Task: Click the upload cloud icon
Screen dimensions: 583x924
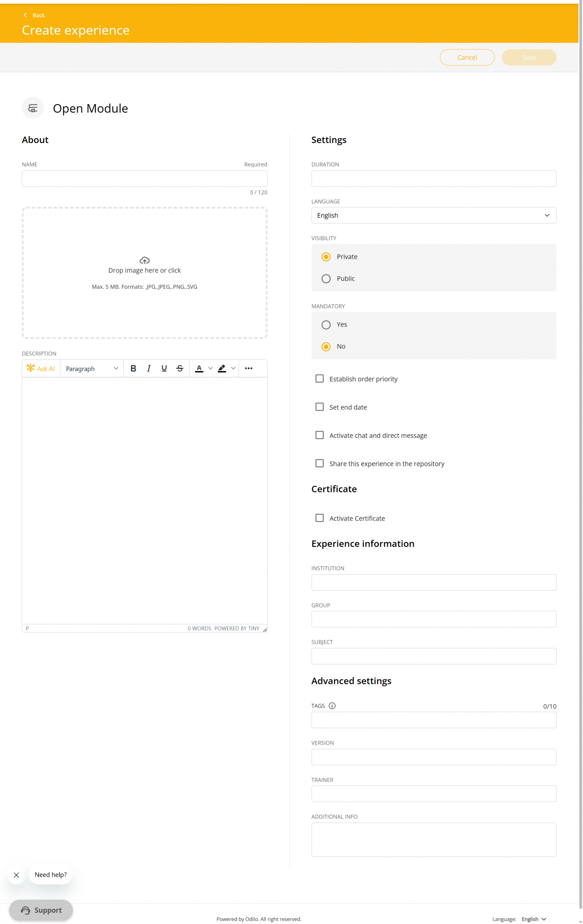Action: [144, 260]
